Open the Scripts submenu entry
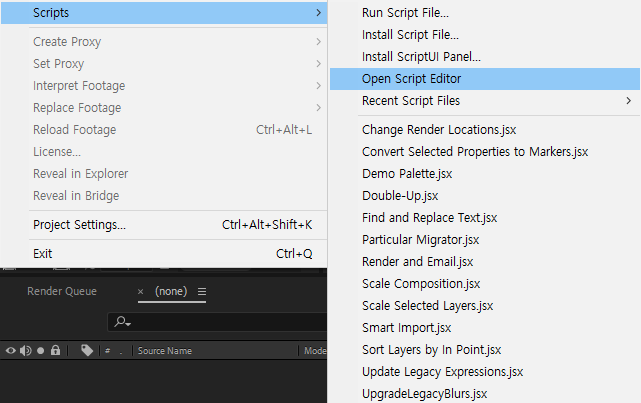 (x=164, y=13)
